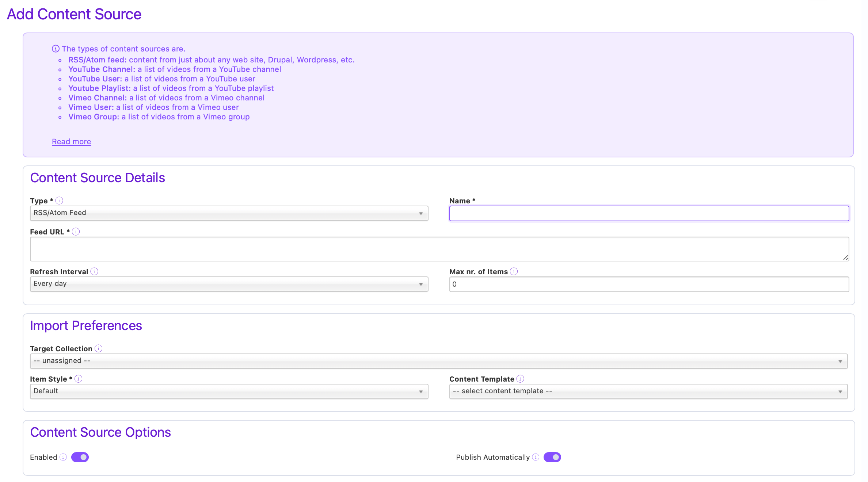This screenshot has height=482, width=868.
Task: Follow the Read more link
Action: click(72, 142)
